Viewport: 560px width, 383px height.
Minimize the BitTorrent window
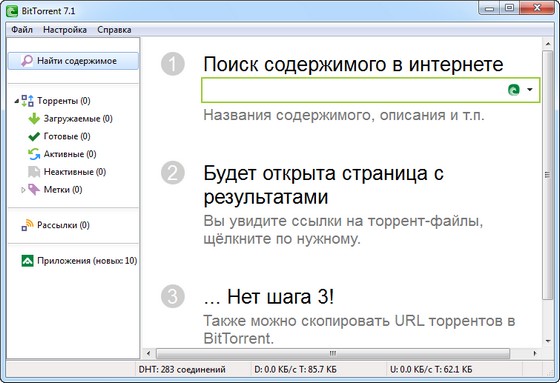[490, 9]
